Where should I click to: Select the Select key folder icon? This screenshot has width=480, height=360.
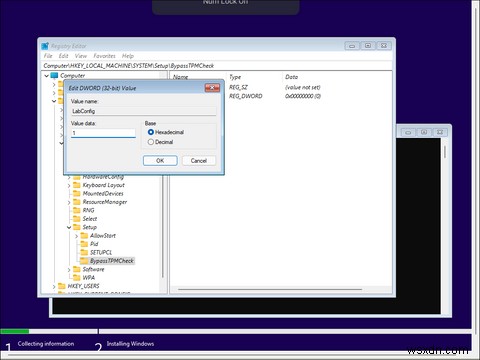(77, 219)
